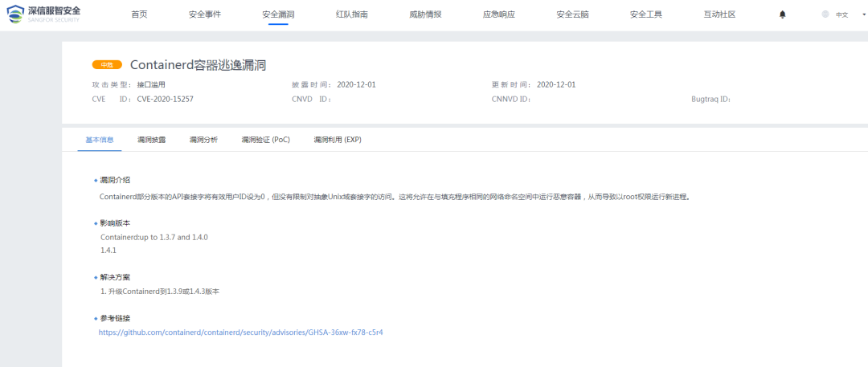Switch to the 基本信息 tab
The height and width of the screenshot is (367, 868).
click(x=100, y=140)
